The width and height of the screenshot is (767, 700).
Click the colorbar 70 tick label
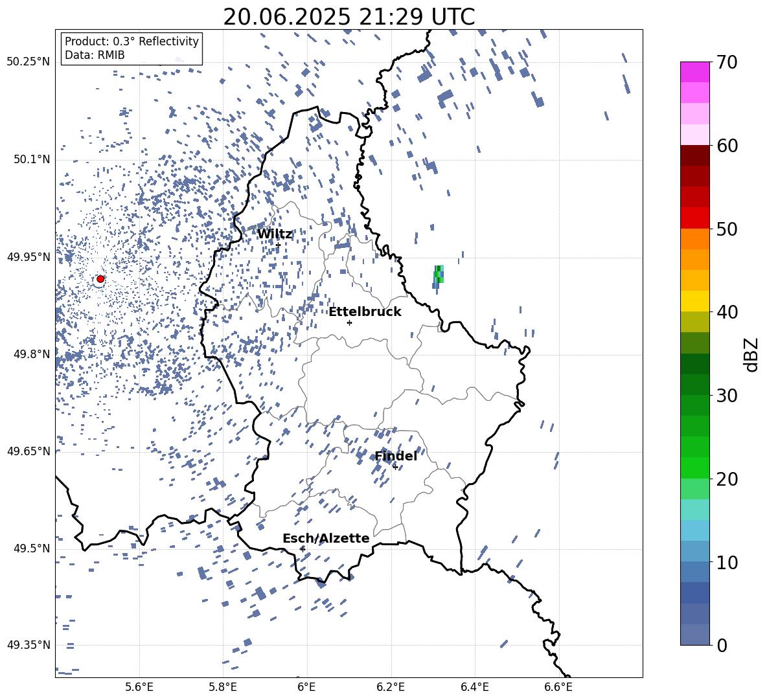point(727,63)
